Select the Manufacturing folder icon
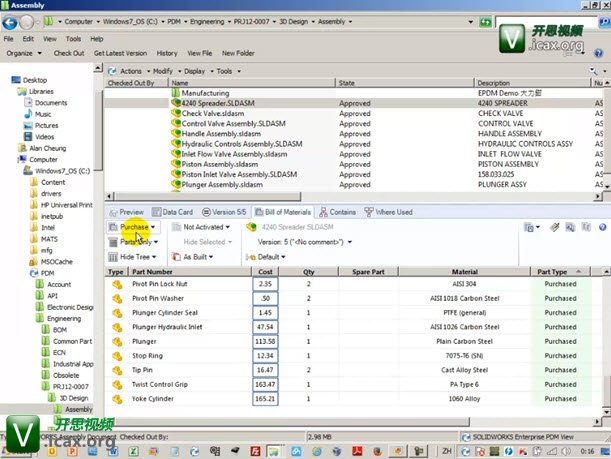 [176, 93]
